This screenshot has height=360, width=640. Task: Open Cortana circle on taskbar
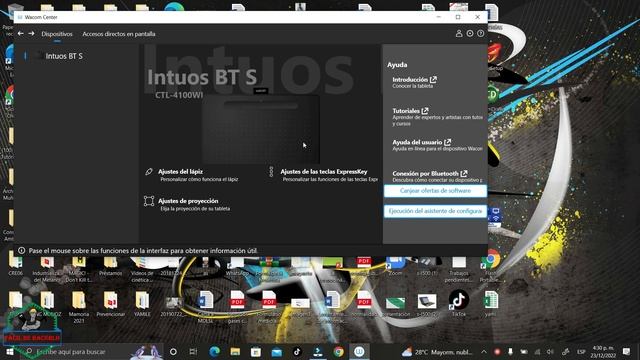point(173,351)
